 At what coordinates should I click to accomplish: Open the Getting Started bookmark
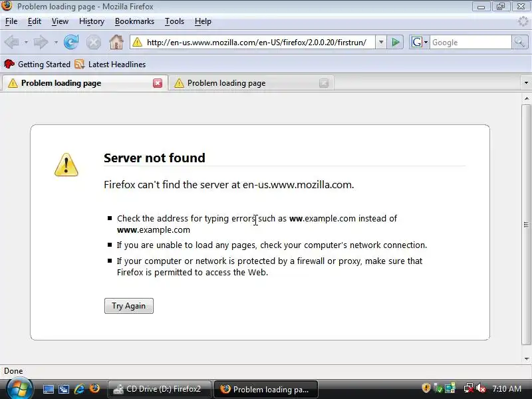(37, 64)
